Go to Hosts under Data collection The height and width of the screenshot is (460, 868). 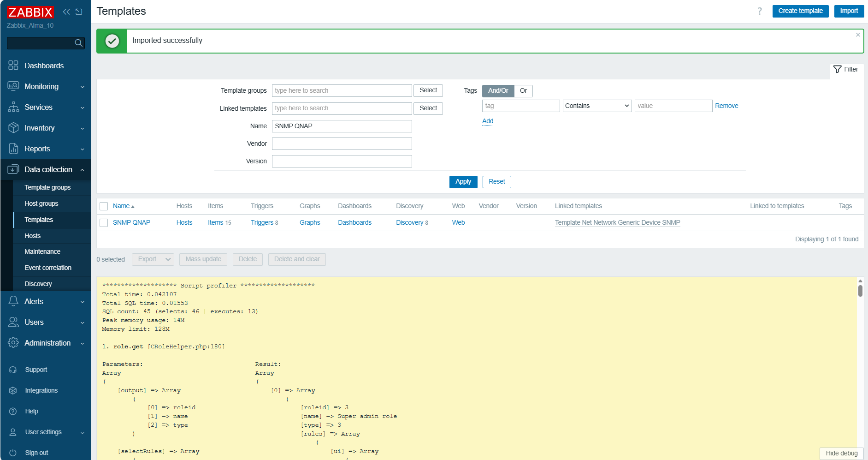[x=32, y=236]
